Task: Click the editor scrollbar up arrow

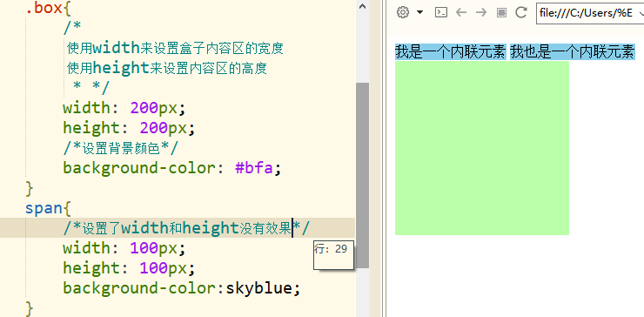Action: click(362, 6)
